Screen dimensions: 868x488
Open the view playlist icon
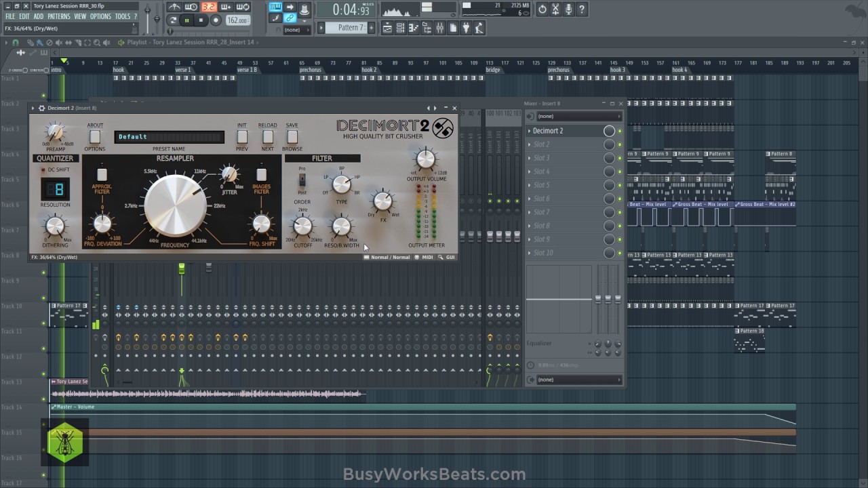click(387, 28)
